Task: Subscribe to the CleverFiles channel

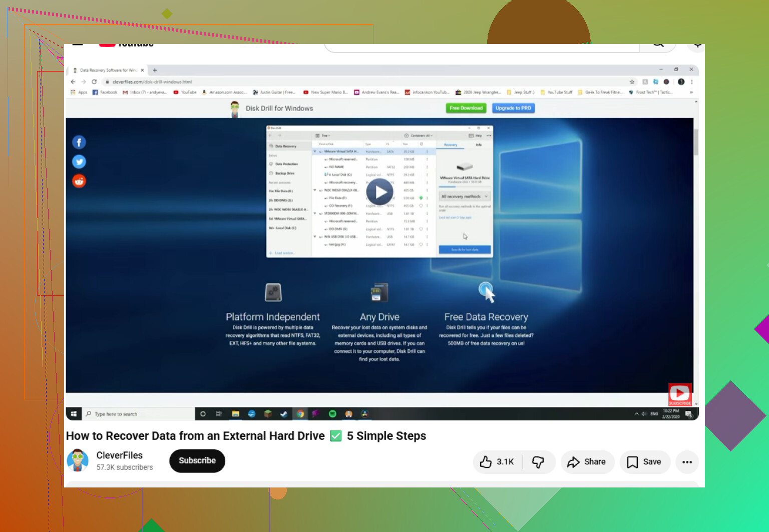Action: coord(197,460)
